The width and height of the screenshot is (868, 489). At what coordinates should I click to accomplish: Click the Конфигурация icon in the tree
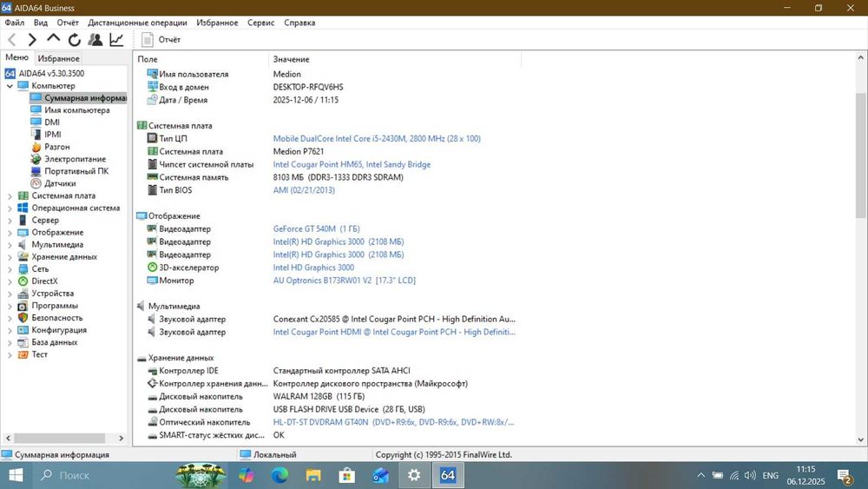(23, 329)
